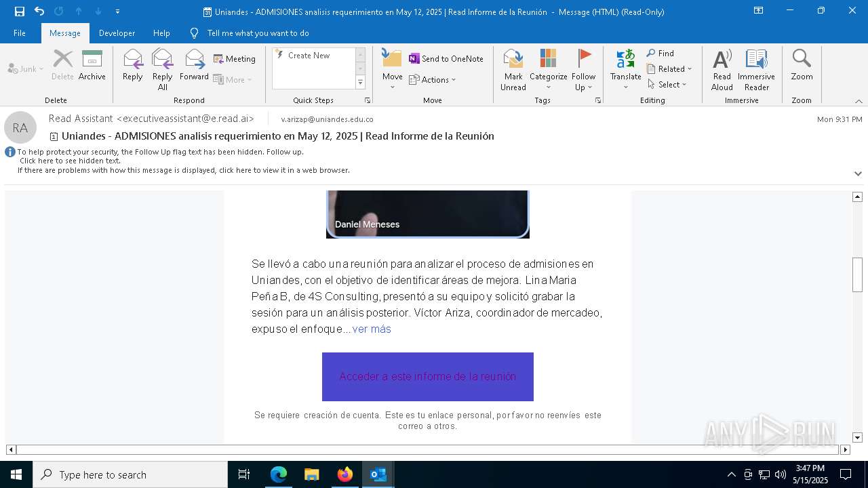This screenshot has width=868, height=488.
Task: Open Tags dialog launcher
Action: click(598, 100)
